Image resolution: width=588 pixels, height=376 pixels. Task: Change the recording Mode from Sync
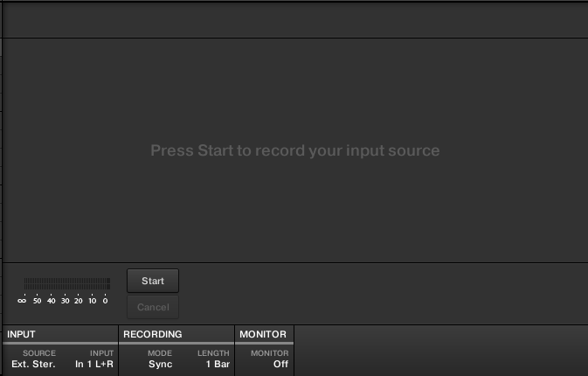[x=160, y=364]
